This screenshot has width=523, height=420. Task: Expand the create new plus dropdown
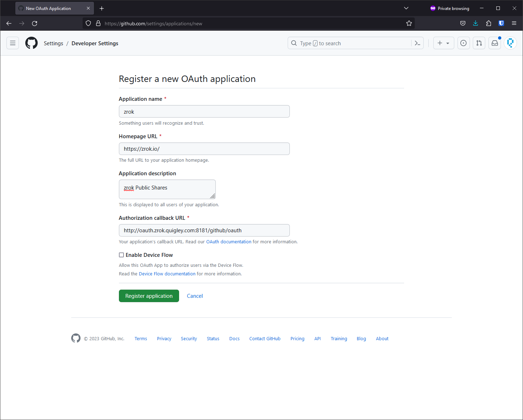[x=443, y=43]
